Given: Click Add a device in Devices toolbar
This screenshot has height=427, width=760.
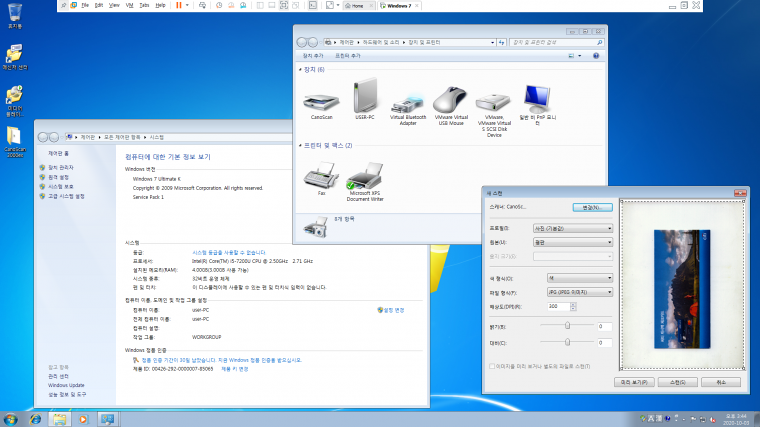Looking at the screenshot, I should pyautogui.click(x=313, y=56).
